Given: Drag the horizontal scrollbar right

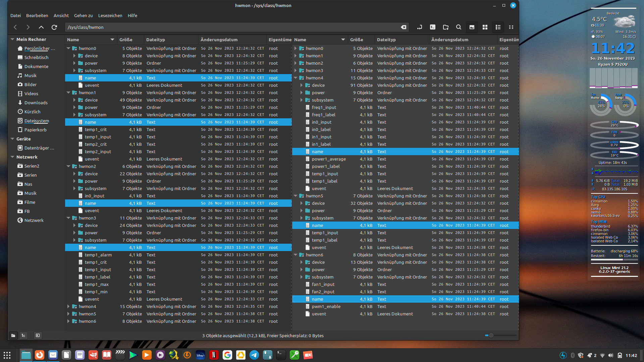Looking at the screenshot, I should pyautogui.click(x=515, y=335).
